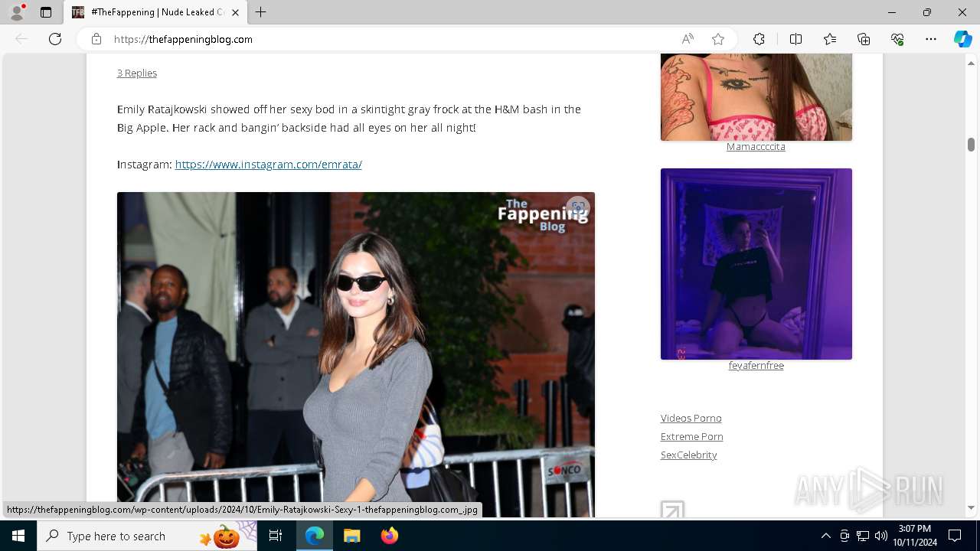Click the scrollbar down arrow
Screen dimensions: 980x551
(971, 507)
